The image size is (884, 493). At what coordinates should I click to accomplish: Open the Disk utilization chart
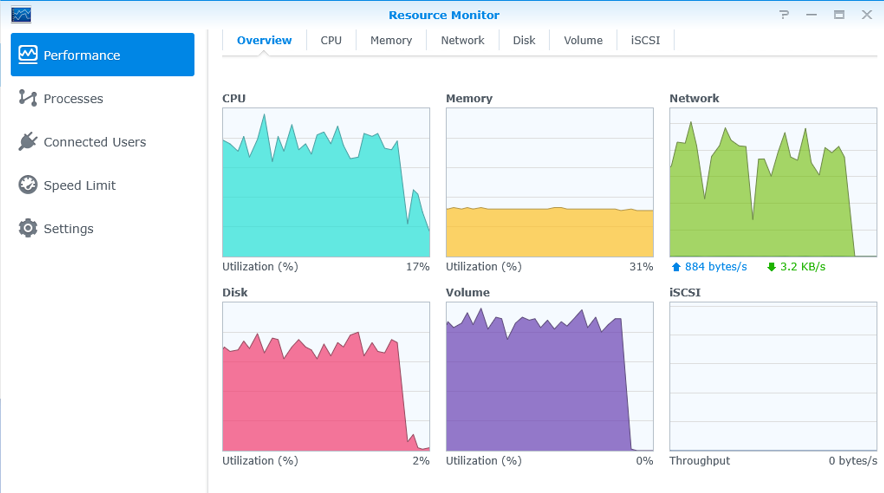click(326, 376)
